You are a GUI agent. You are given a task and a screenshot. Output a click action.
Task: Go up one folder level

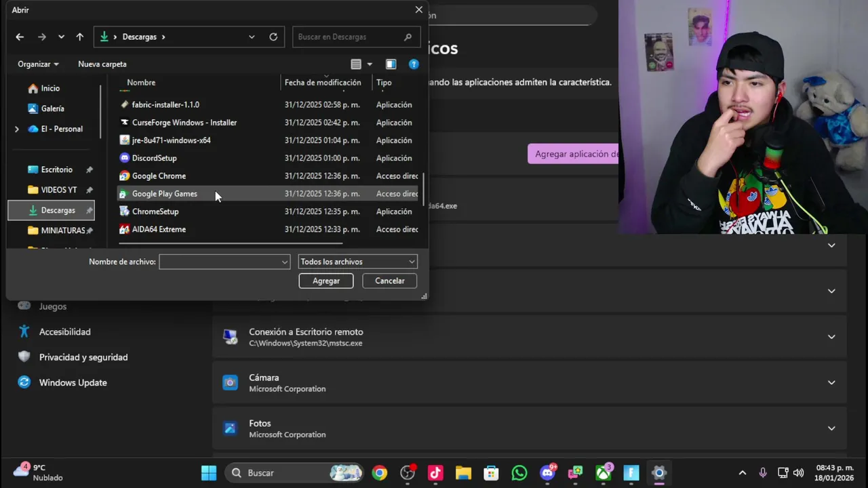coord(80,37)
